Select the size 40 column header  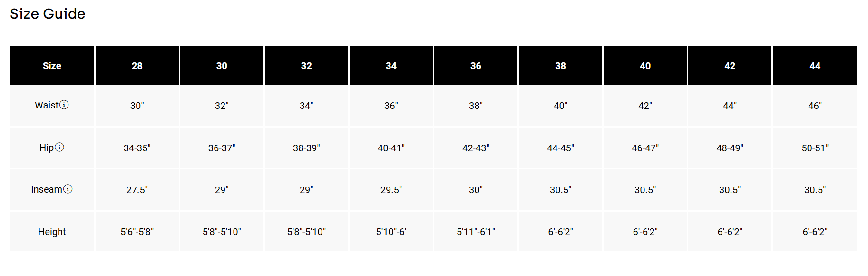645,66
